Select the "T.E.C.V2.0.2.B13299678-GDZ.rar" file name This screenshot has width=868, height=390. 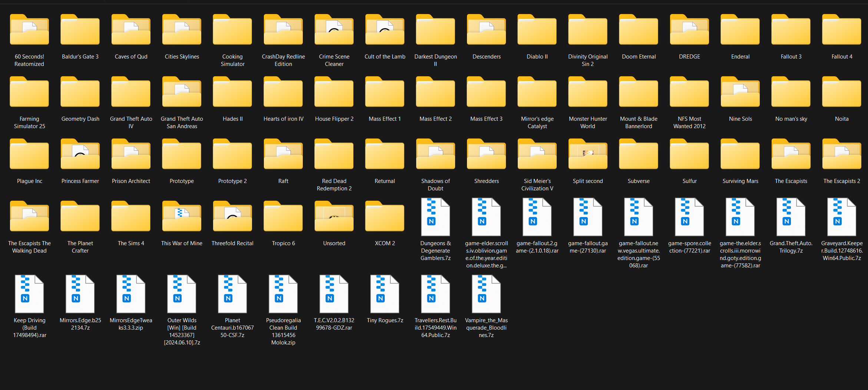click(334, 324)
